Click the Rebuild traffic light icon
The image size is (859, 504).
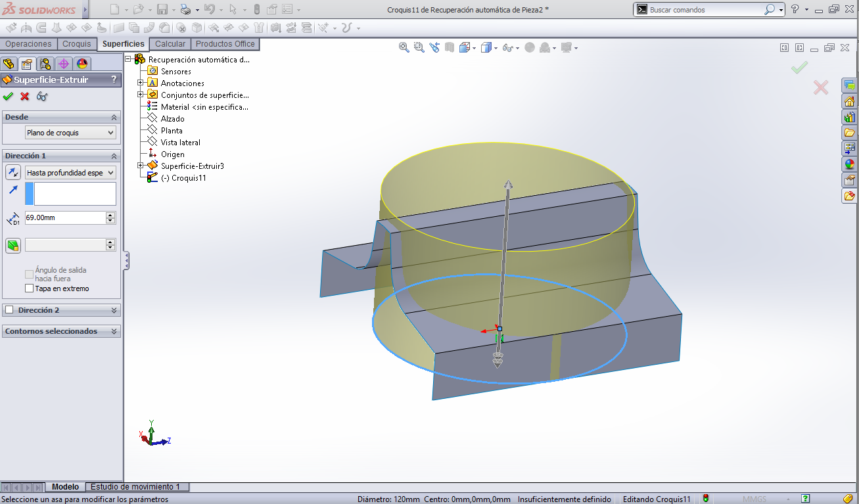click(x=256, y=9)
